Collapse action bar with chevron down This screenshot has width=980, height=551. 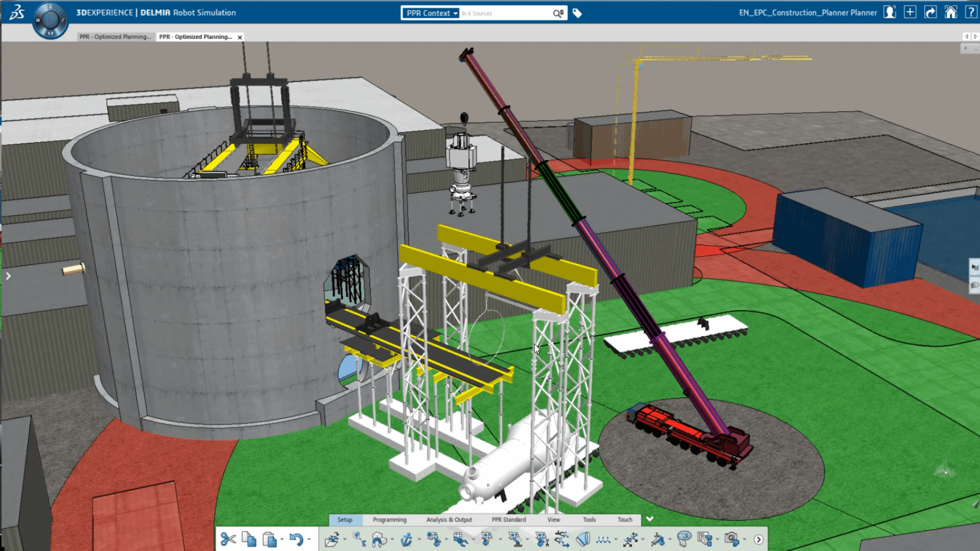pos(649,519)
